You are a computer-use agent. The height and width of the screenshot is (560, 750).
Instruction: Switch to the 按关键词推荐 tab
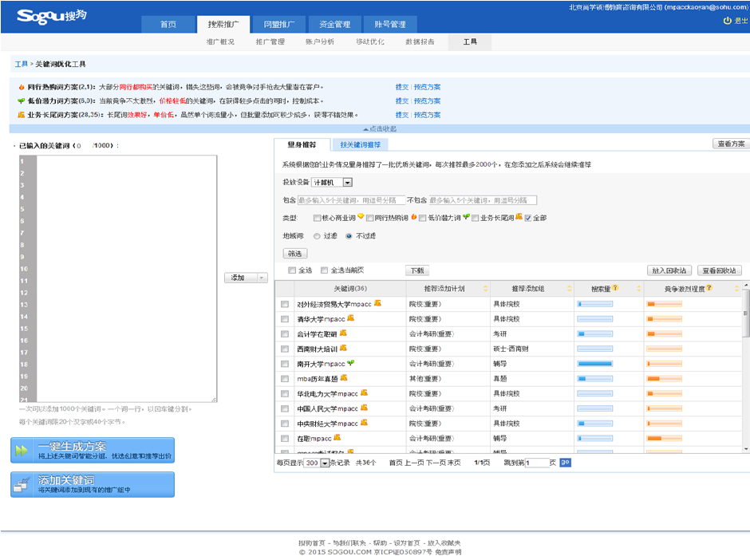tap(360, 145)
